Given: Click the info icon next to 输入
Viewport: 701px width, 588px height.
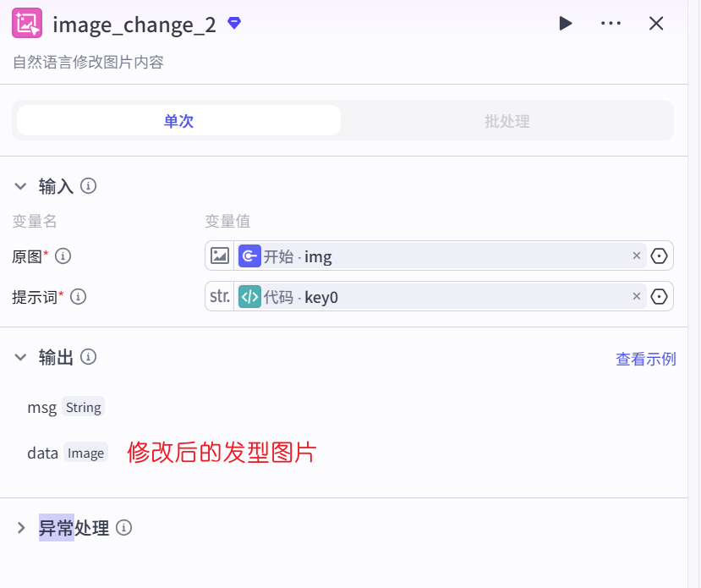Looking at the screenshot, I should coord(88,186).
